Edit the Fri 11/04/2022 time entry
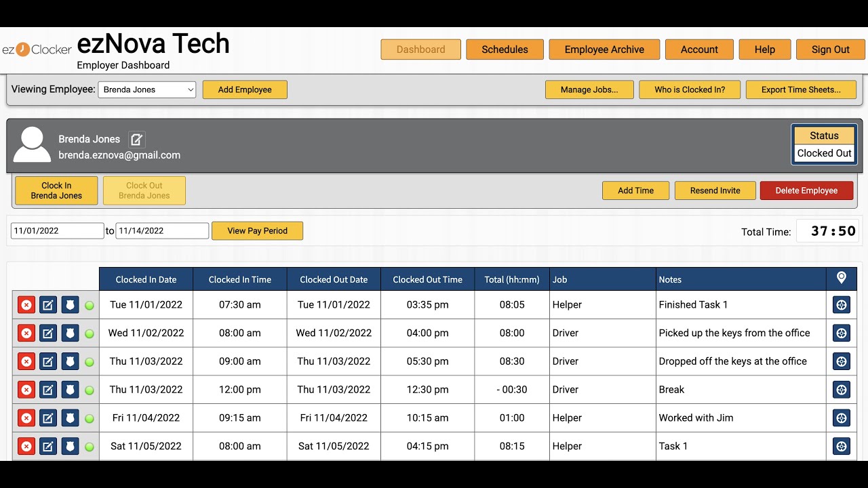868x488 pixels. pos(48,418)
